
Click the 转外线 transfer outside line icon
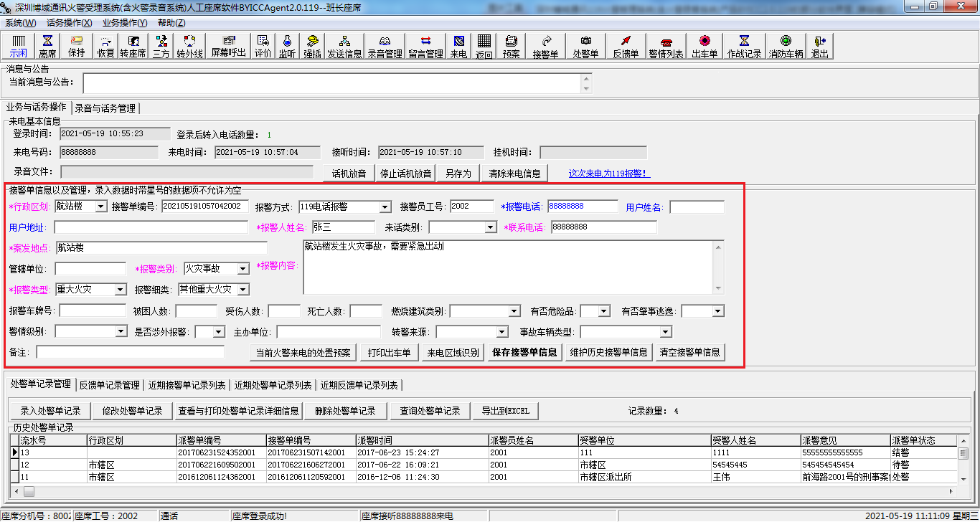pyautogui.click(x=190, y=47)
